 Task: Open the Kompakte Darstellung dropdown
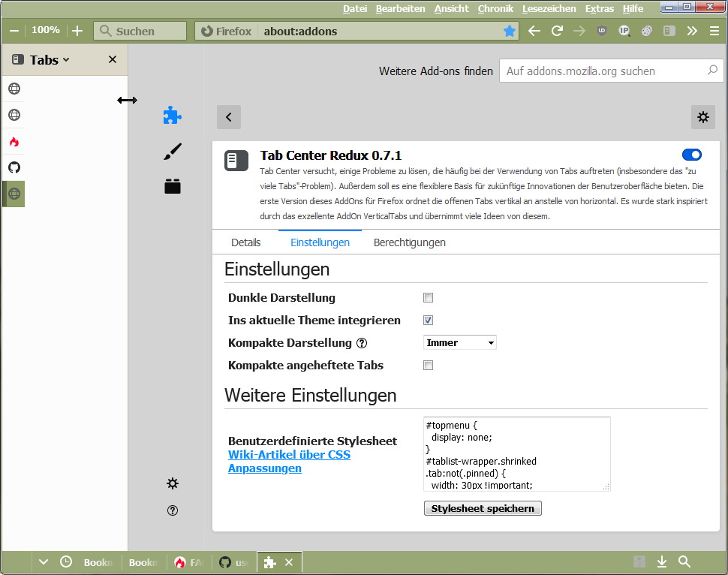[x=459, y=343]
